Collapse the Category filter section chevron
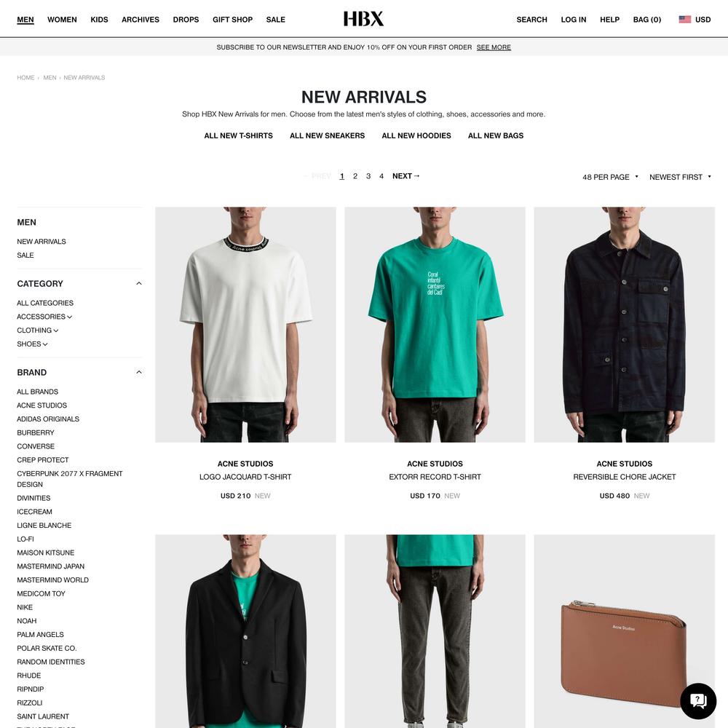This screenshot has height=728, width=728. pos(139,283)
